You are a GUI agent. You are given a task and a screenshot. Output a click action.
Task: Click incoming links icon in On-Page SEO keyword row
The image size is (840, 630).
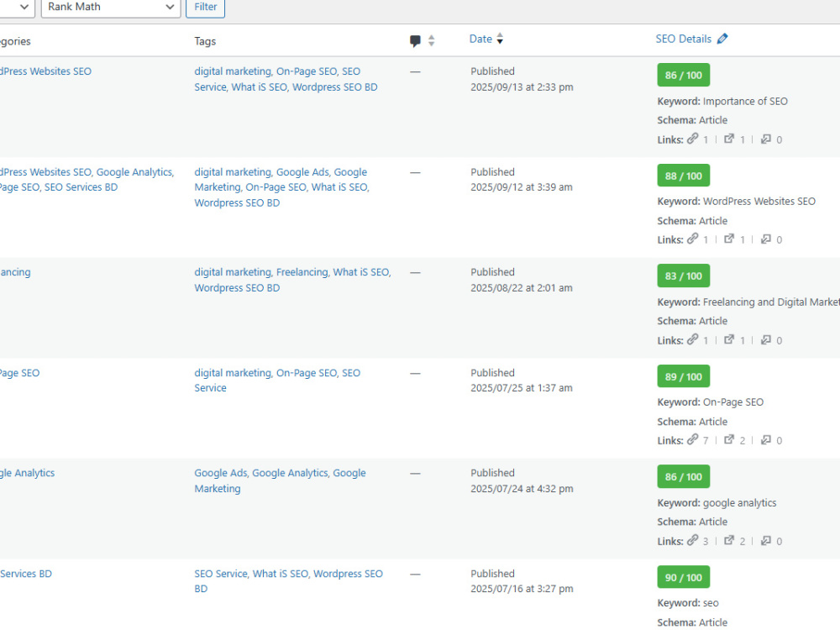[x=766, y=440]
